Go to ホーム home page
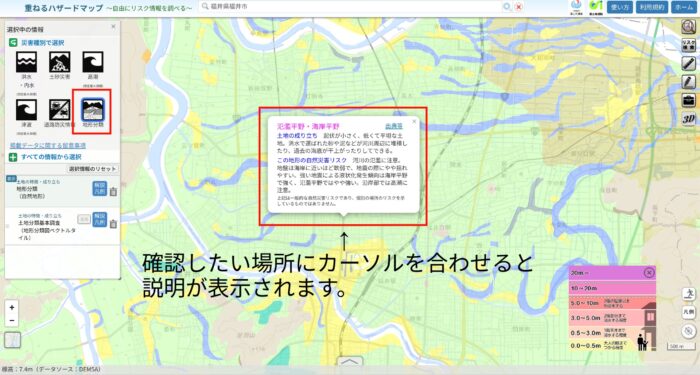 click(x=684, y=7)
